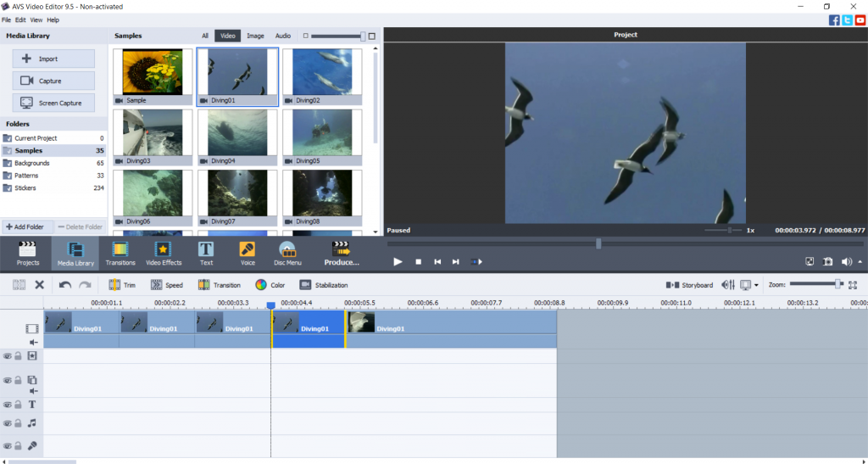The image size is (868, 464).
Task: Click the Import button
Action: [x=53, y=59]
